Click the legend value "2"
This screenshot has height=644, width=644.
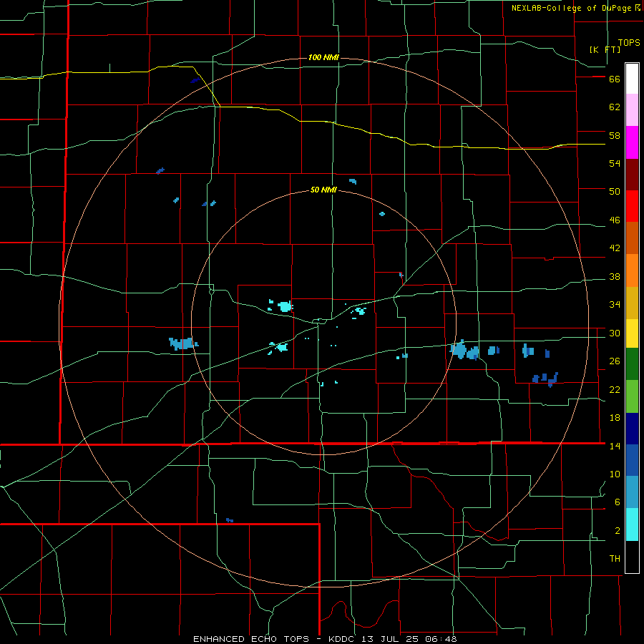[x=618, y=531]
